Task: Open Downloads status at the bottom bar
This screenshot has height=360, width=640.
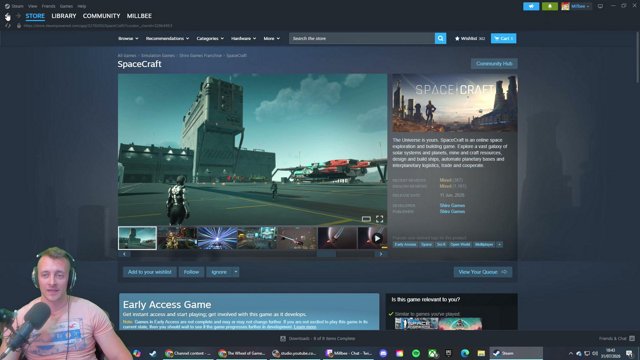Action: pyautogui.click(x=318, y=338)
